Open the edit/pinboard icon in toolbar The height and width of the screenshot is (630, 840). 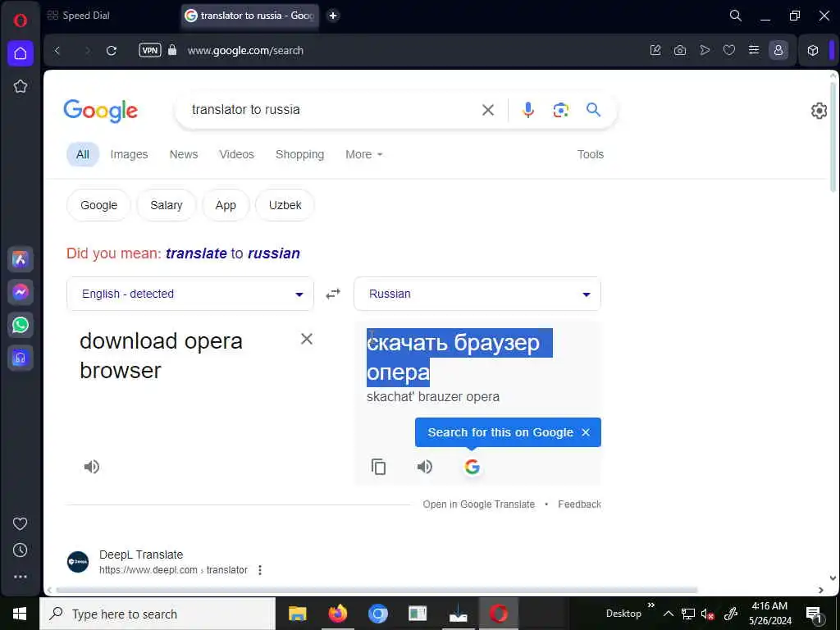point(655,50)
